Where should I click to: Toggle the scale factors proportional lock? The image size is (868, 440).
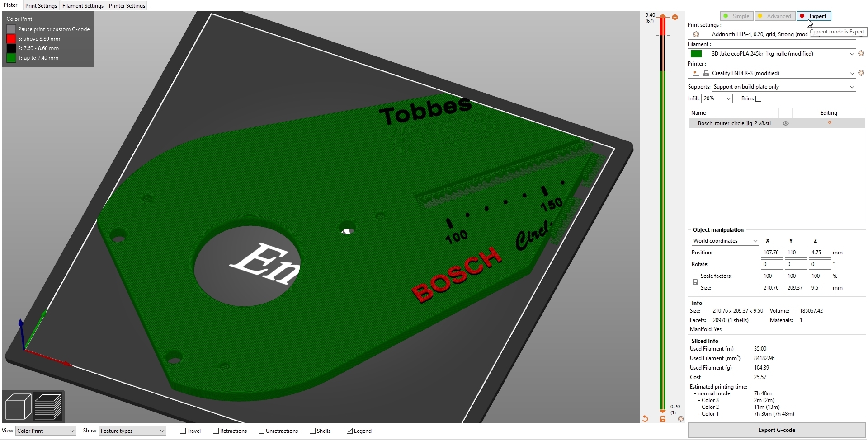(695, 282)
